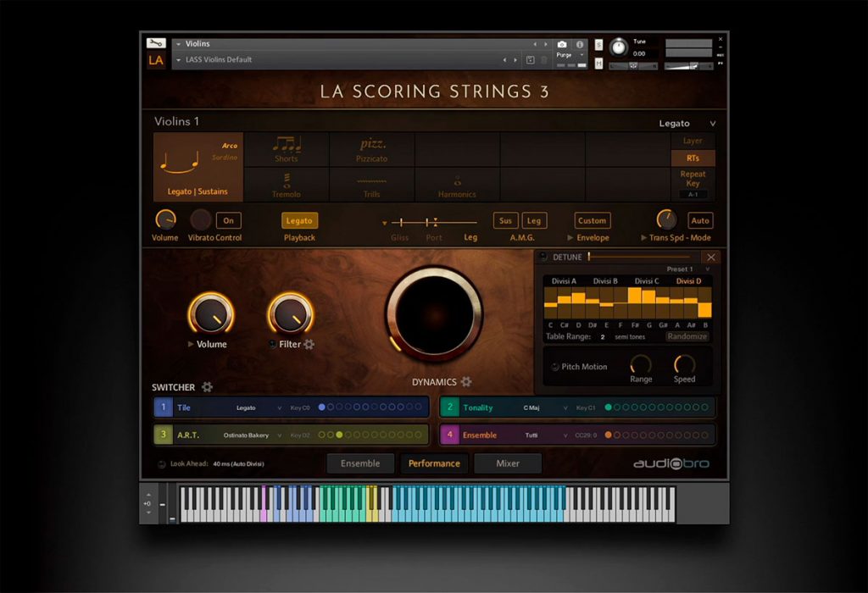Screen dimensions: 868x593
Task: Click the Custom envelope button
Action: pyautogui.click(x=593, y=220)
